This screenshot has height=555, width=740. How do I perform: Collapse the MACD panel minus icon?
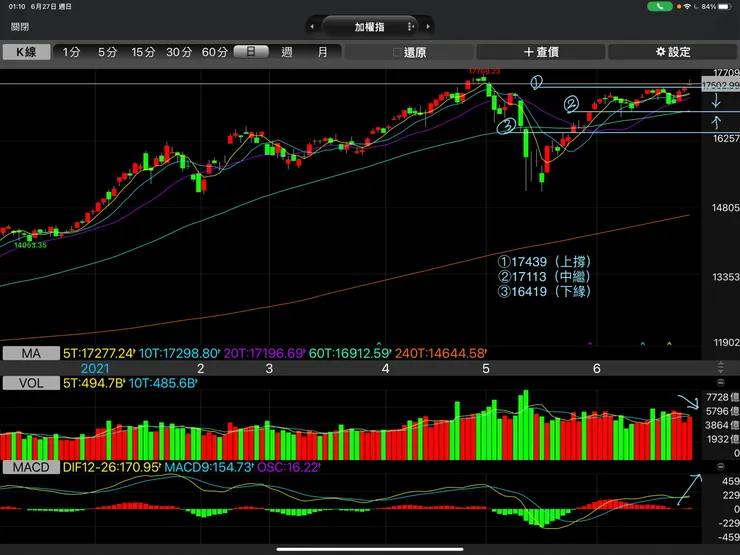[x=721, y=467]
